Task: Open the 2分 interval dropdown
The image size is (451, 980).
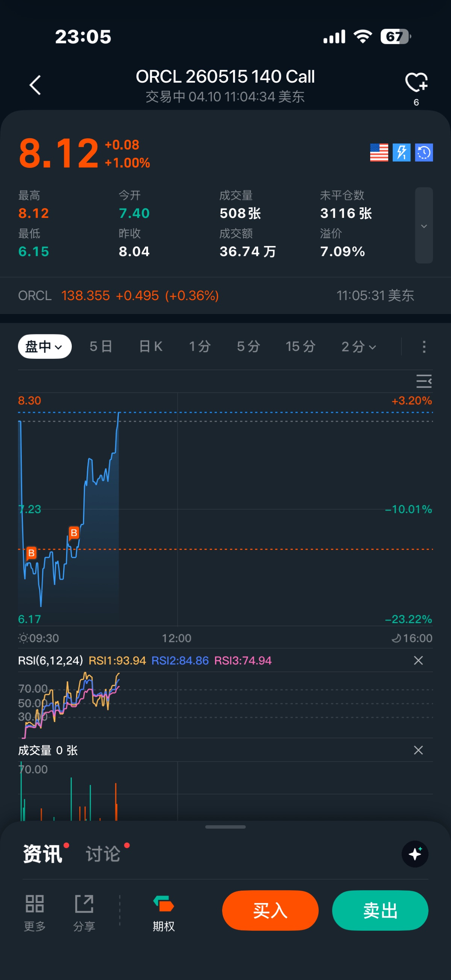Action: click(359, 347)
